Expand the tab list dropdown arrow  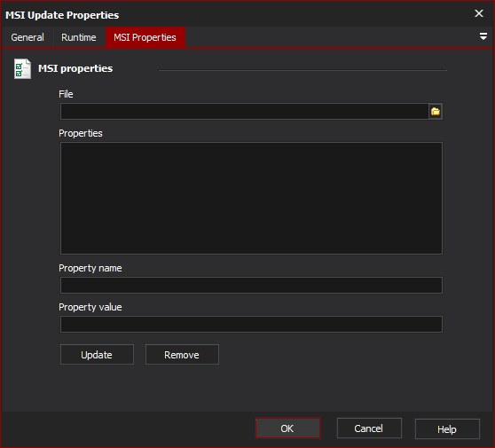click(x=483, y=36)
